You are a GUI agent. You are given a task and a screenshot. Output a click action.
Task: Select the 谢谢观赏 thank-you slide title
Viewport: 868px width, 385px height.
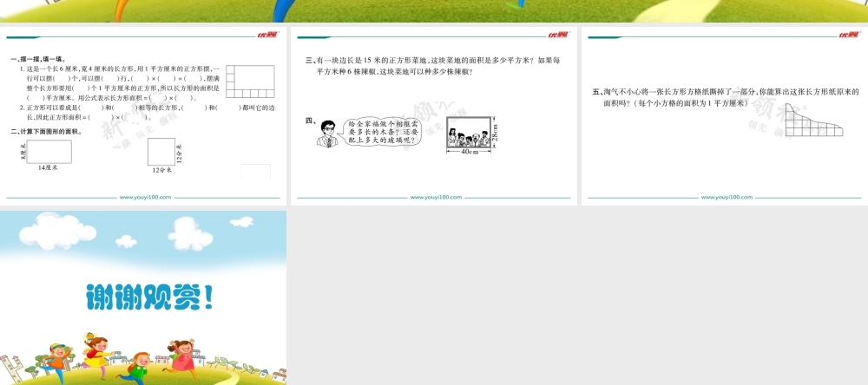[148, 297]
